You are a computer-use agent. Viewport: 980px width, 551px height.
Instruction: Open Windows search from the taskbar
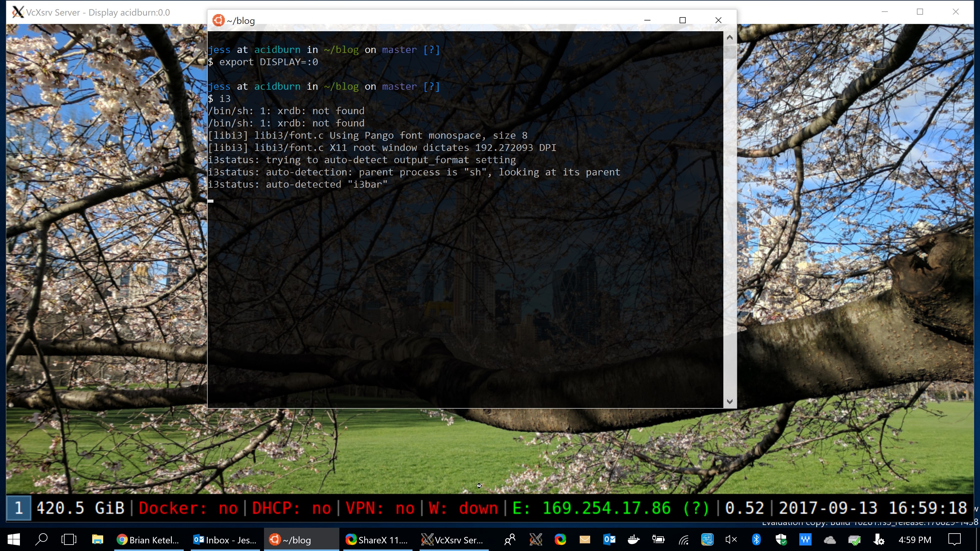pyautogui.click(x=41, y=539)
